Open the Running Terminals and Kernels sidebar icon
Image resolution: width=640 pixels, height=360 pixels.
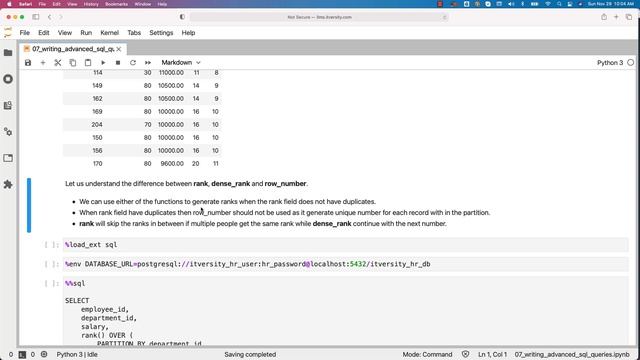pos(8,79)
